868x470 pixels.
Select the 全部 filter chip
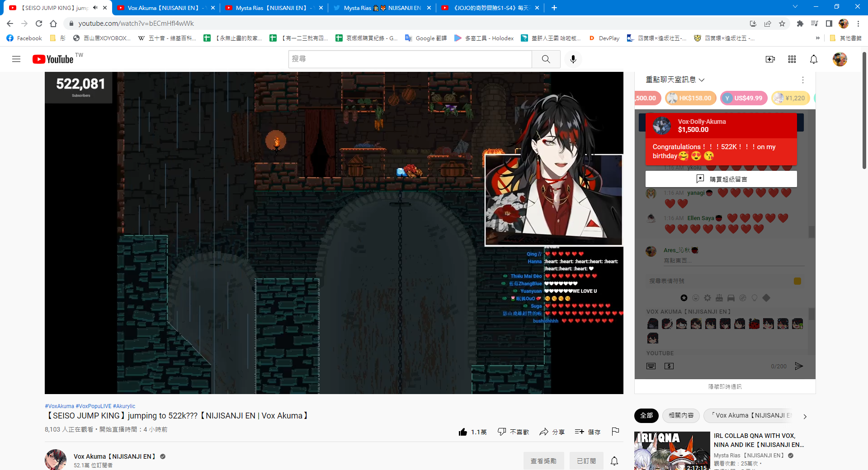coord(646,416)
